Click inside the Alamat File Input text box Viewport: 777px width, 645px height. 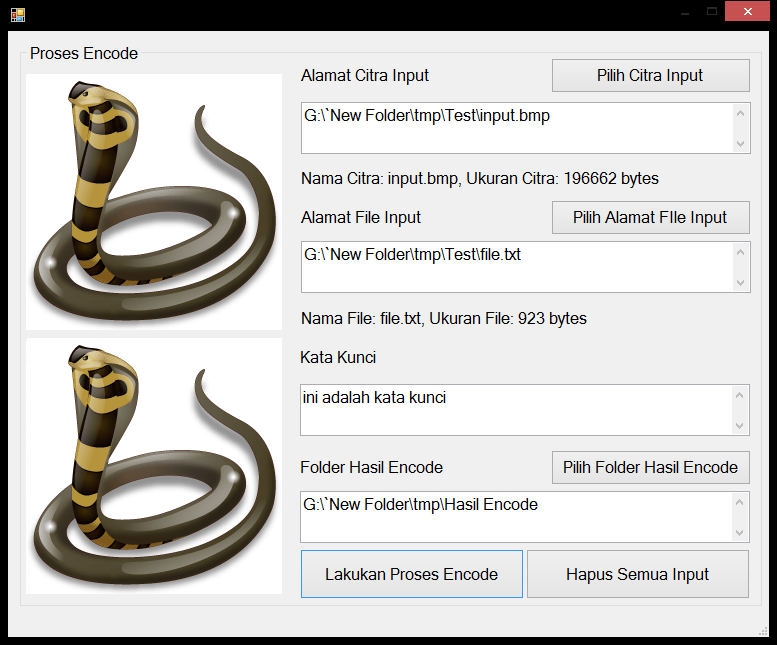515,267
